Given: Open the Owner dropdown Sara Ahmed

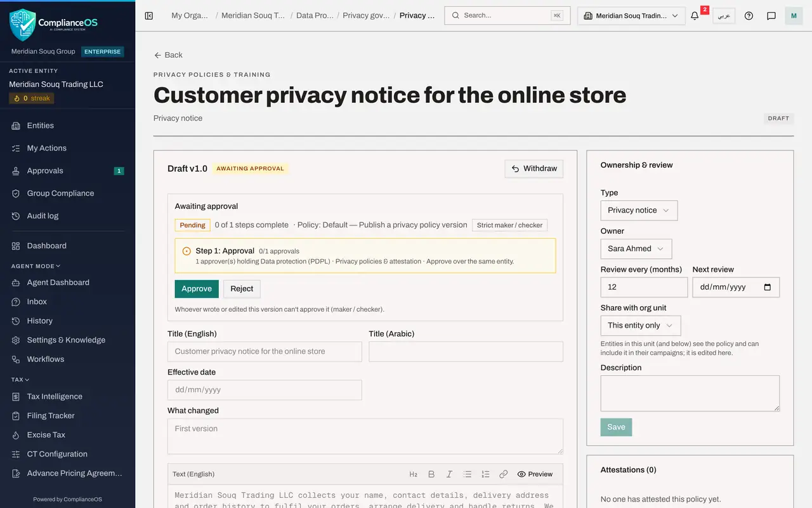Looking at the screenshot, I should 636,248.
